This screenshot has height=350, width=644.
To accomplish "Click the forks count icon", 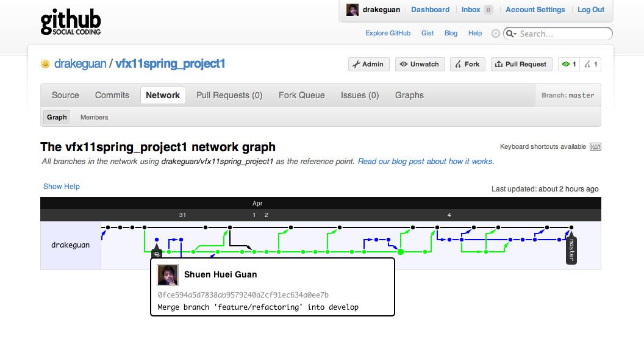I will click(x=590, y=64).
